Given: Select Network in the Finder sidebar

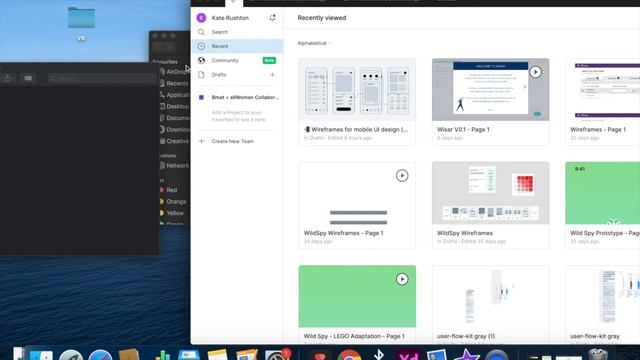Looking at the screenshot, I should click(174, 166).
